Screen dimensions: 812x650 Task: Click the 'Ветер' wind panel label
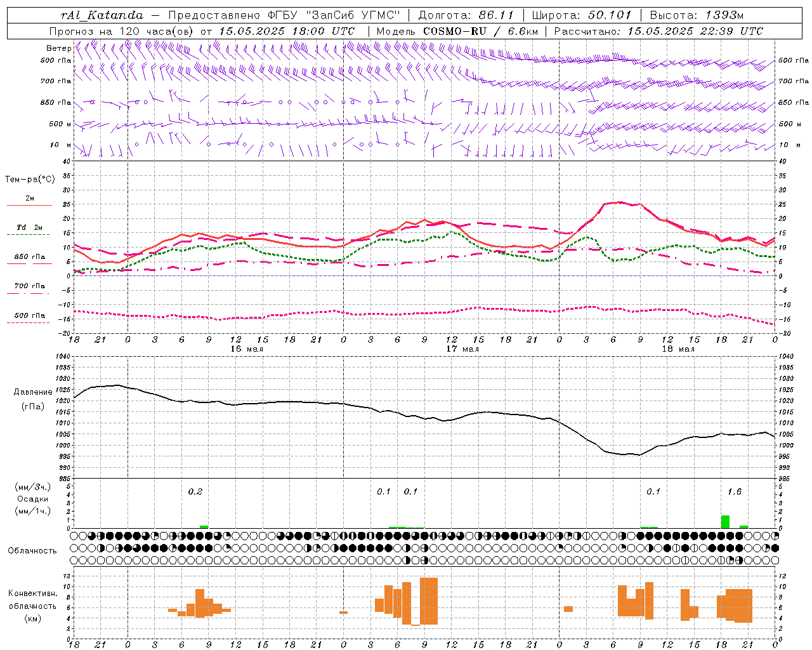click(x=58, y=48)
